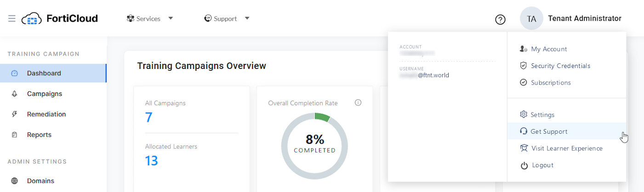Screen dimensions: 644x192
Task: Choose Get Support menu option
Action: click(549, 131)
